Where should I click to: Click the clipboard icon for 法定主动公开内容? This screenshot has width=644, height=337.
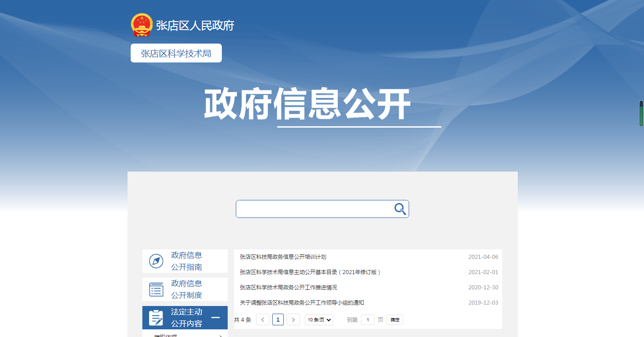[x=156, y=318]
